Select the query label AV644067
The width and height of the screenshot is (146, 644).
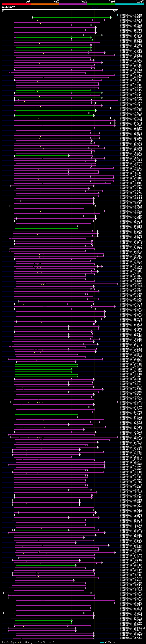tap(8, 8)
